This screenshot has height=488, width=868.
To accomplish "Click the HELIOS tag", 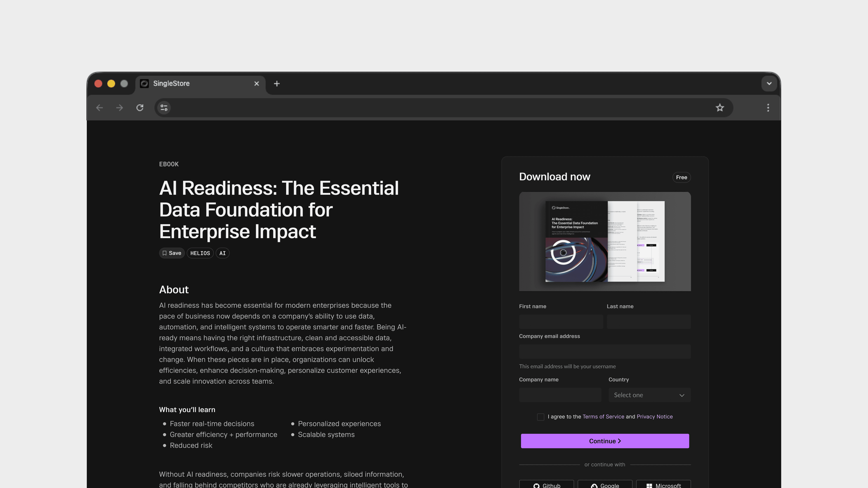I will (200, 253).
